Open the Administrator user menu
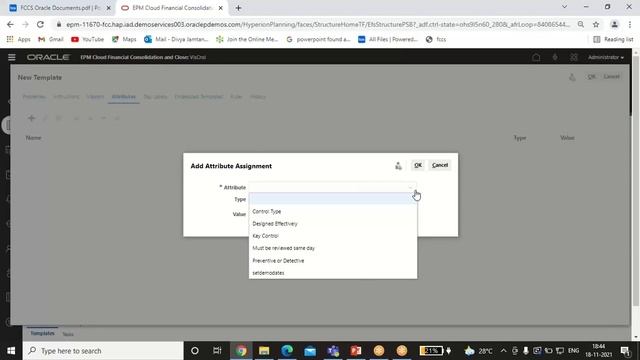The width and height of the screenshot is (640, 360). [606, 58]
